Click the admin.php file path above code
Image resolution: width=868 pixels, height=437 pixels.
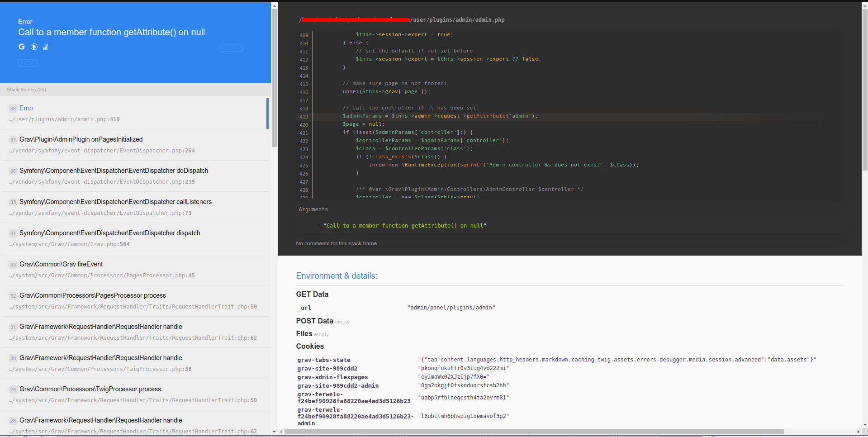pyautogui.click(x=402, y=20)
